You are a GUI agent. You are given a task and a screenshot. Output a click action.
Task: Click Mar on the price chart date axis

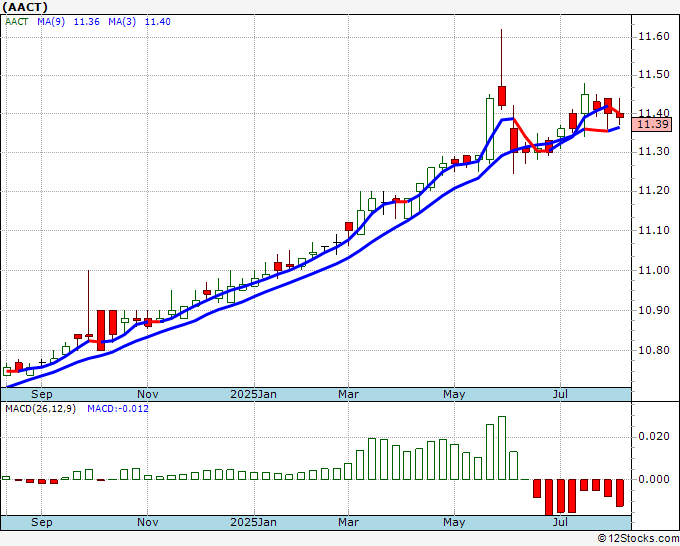[x=348, y=394]
